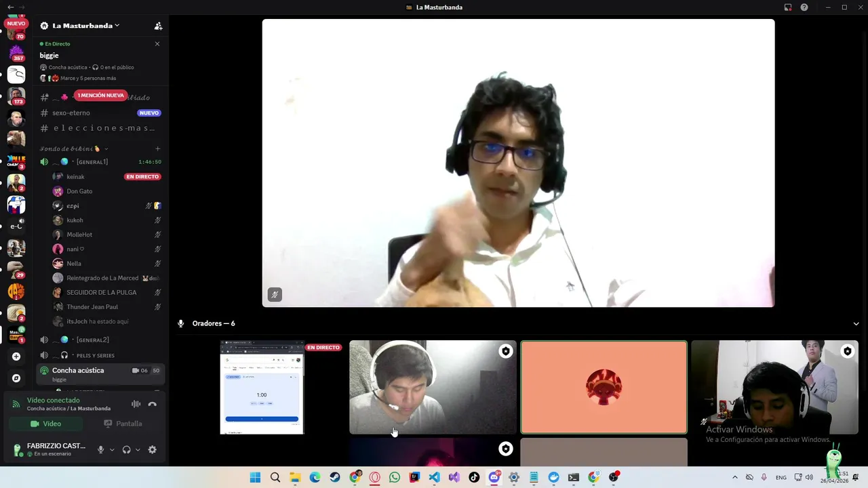Open the invite people icon
Viewport: 868px width, 488px height.
click(x=158, y=26)
